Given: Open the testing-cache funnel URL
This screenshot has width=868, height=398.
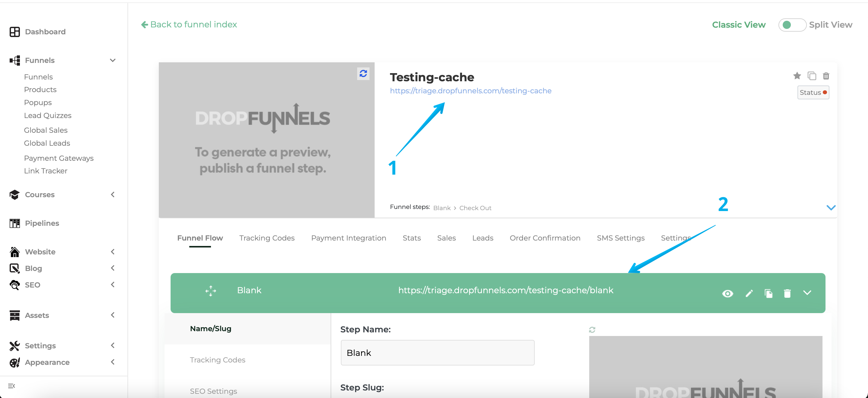Looking at the screenshot, I should pos(470,91).
